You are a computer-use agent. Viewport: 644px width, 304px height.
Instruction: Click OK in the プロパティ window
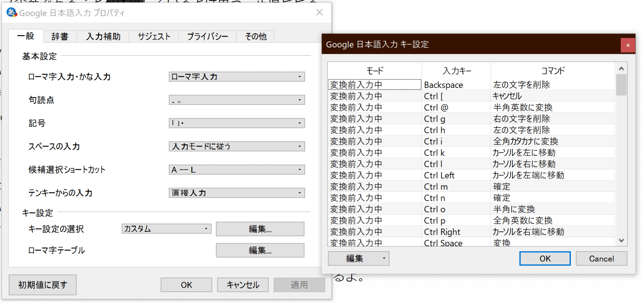click(x=187, y=285)
